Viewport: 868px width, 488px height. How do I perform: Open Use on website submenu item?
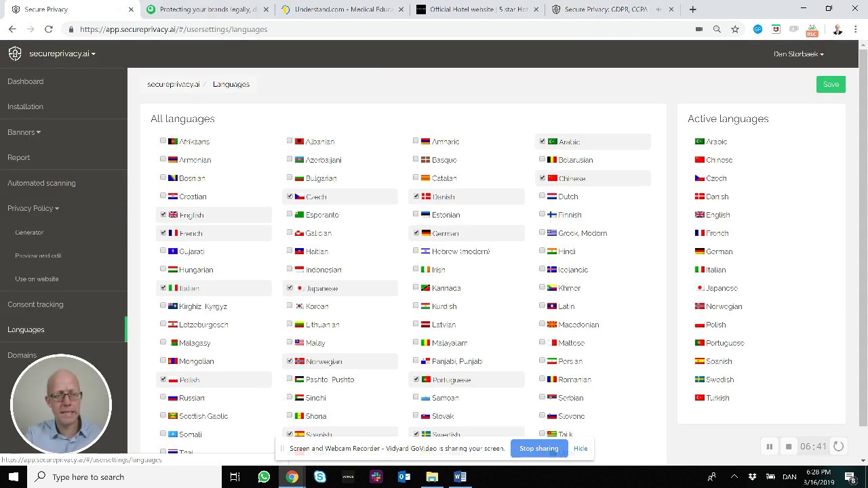pyautogui.click(x=37, y=279)
